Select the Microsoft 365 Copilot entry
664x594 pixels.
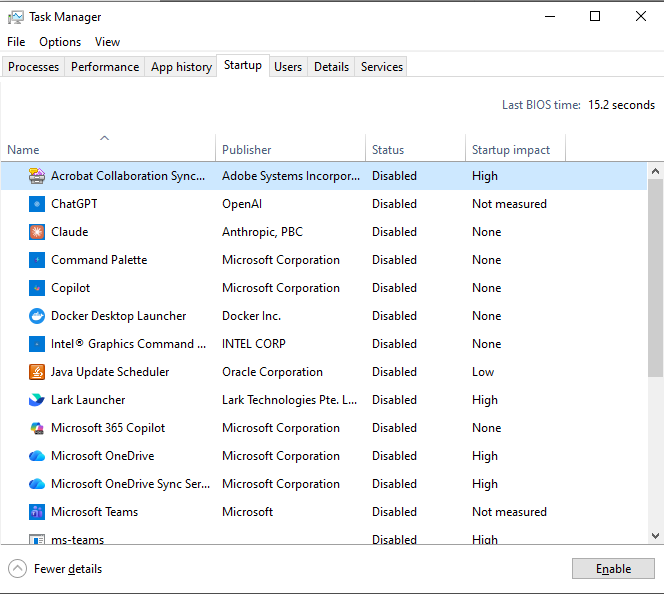(x=108, y=428)
